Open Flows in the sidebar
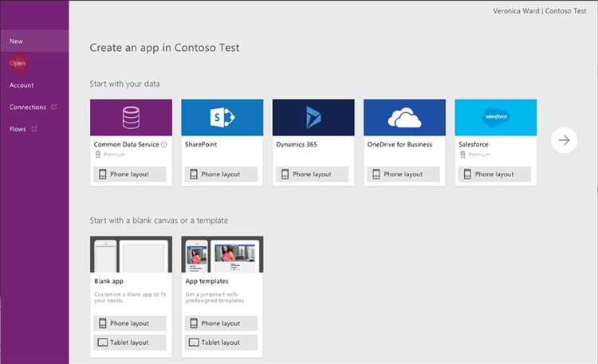Viewport: 598px width, 364px height. [x=18, y=129]
